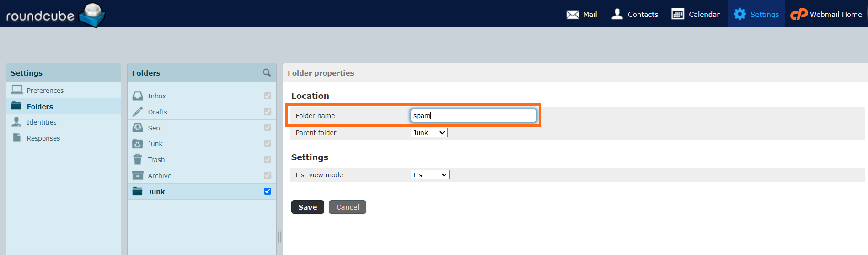Click the Settings gear icon
Image resolution: width=868 pixels, height=255 pixels.
tap(739, 14)
